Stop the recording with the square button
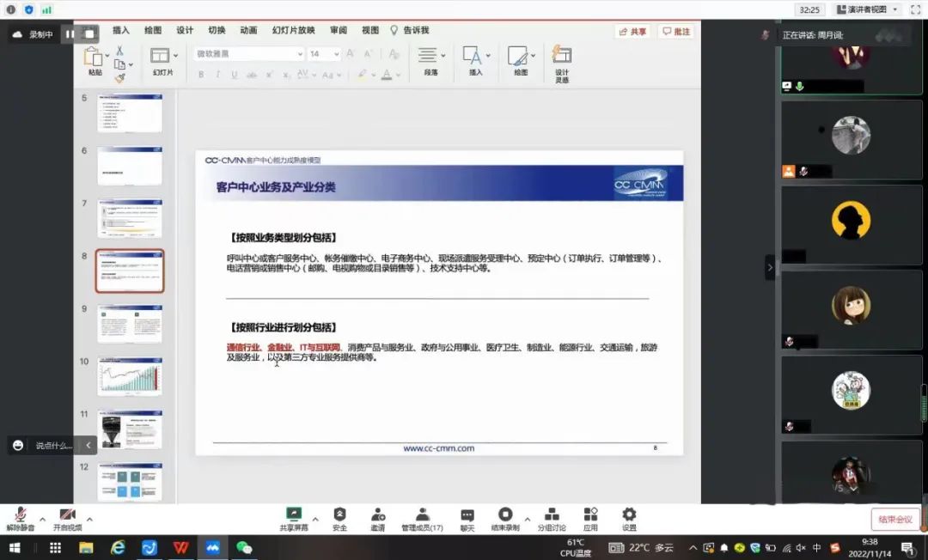Image resolution: width=928 pixels, height=560 pixels. pyautogui.click(x=89, y=34)
